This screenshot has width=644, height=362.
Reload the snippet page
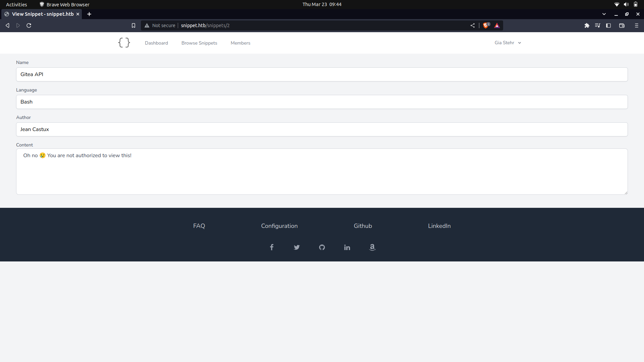point(29,25)
